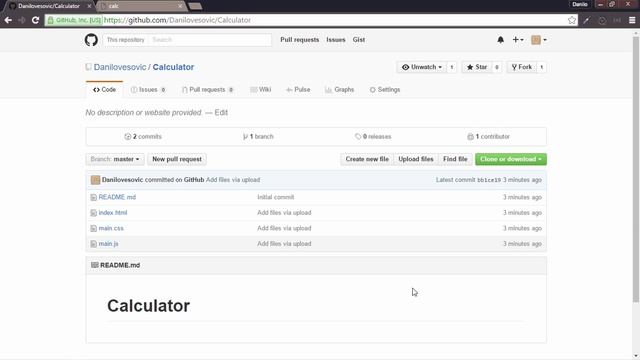This screenshot has width=640, height=360.
Task: Toggle Unwatch for this repository
Action: click(x=422, y=67)
